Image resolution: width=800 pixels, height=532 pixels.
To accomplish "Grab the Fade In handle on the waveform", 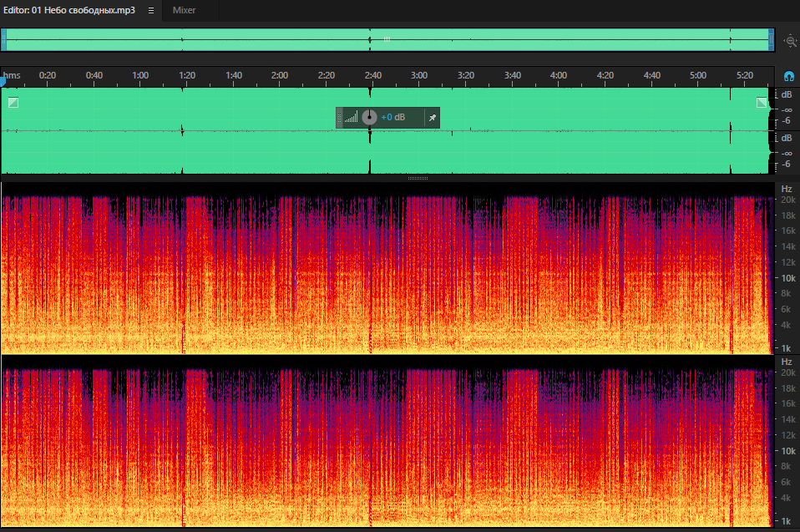I will (x=13, y=103).
